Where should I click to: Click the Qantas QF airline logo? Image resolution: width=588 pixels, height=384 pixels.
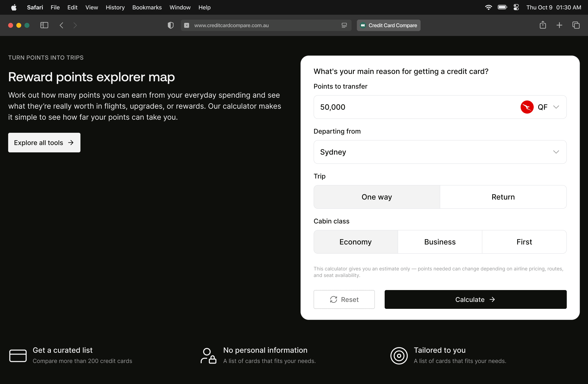click(527, 107)
